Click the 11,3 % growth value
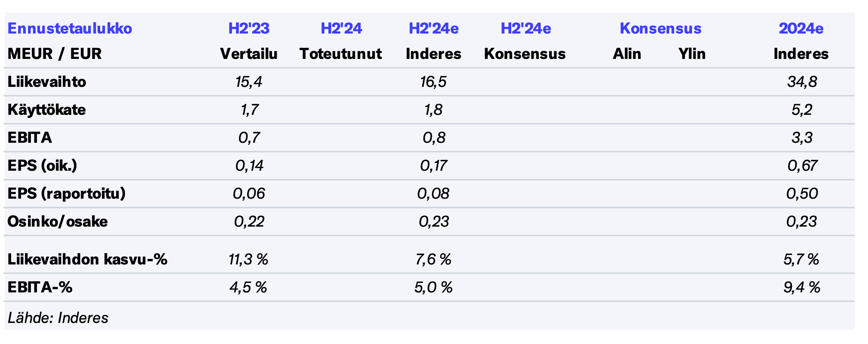This screenshot has height=344, width=868. tap(248, 259)
